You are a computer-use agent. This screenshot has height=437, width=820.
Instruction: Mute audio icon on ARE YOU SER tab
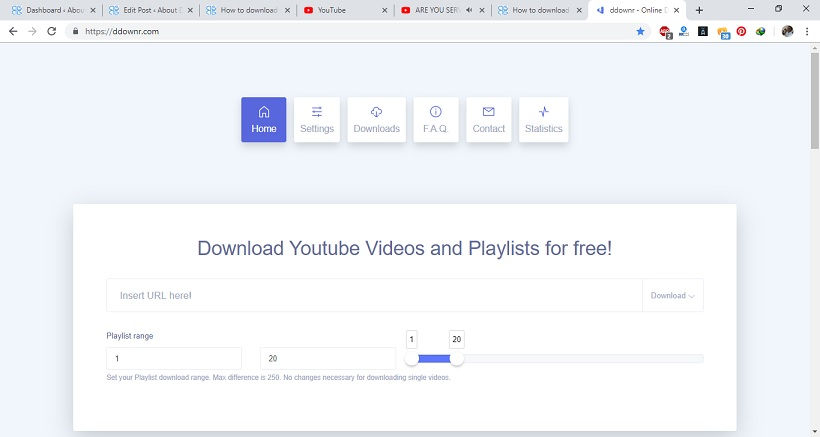pos(469,10)
